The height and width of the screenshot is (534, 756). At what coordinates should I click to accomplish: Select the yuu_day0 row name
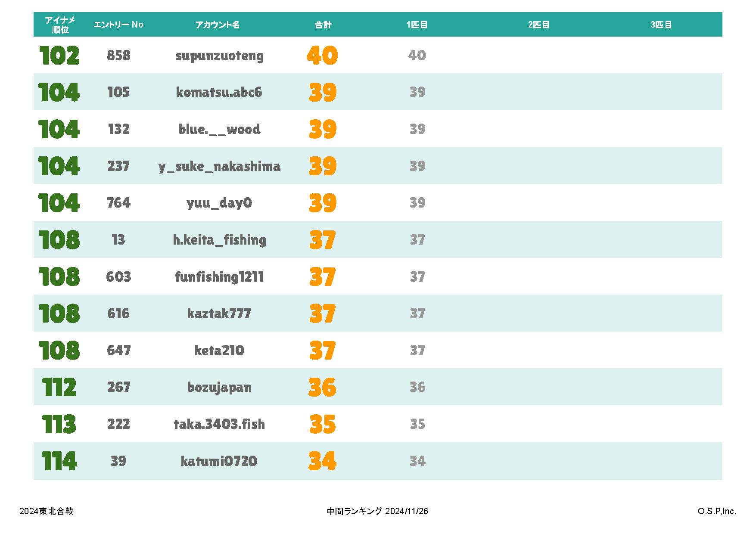[x=219, y=203]
